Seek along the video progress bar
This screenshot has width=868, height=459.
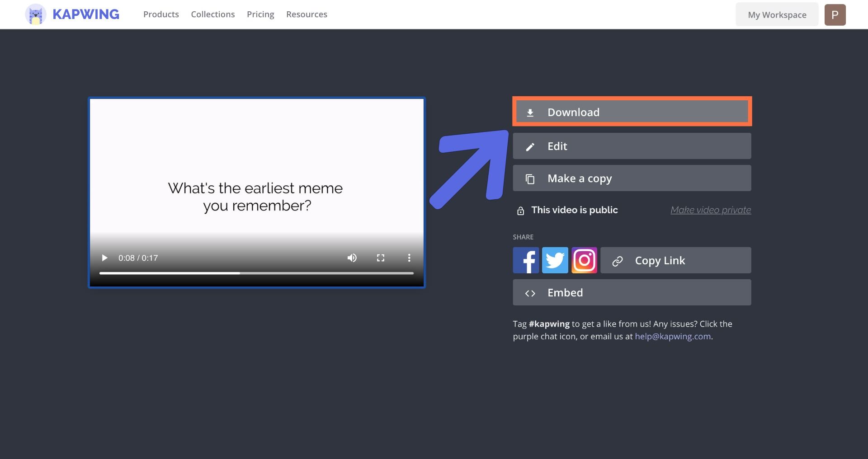(x=256, y=273)
